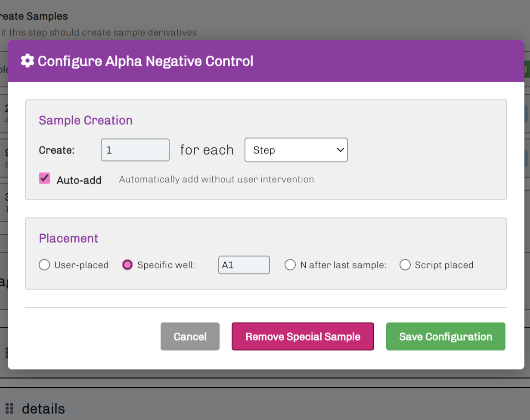Viewport: 530px width, 420px height.
Task: Choose the Specific well placement option
Action: [x=127, y=265]
